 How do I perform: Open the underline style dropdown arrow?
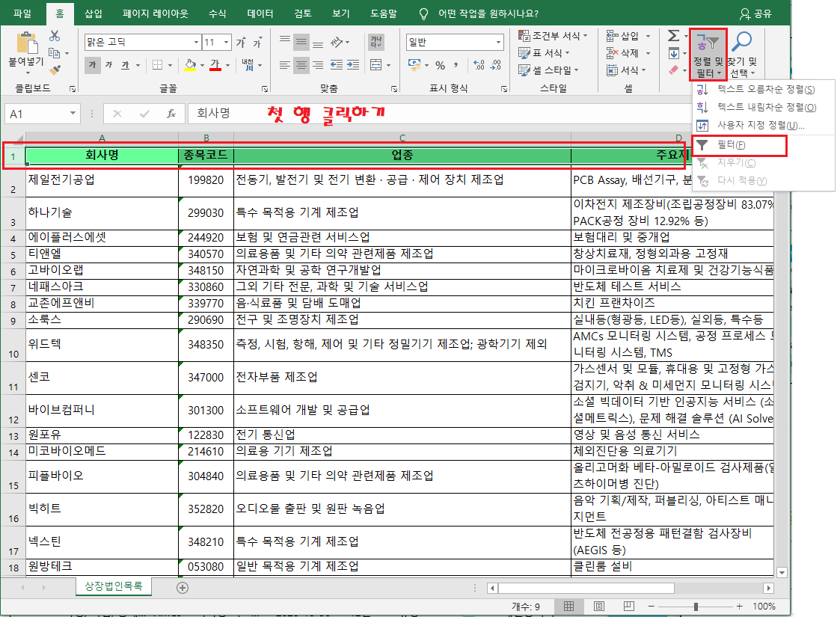tap(138, 65)
